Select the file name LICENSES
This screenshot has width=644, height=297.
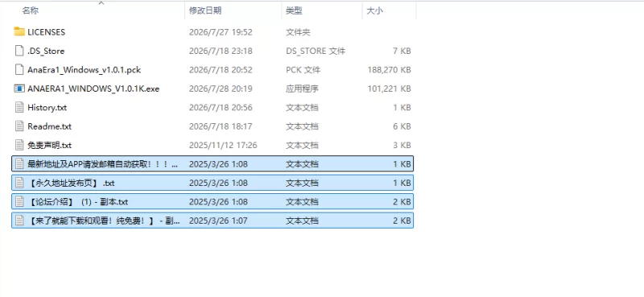[x=47, y=32]
